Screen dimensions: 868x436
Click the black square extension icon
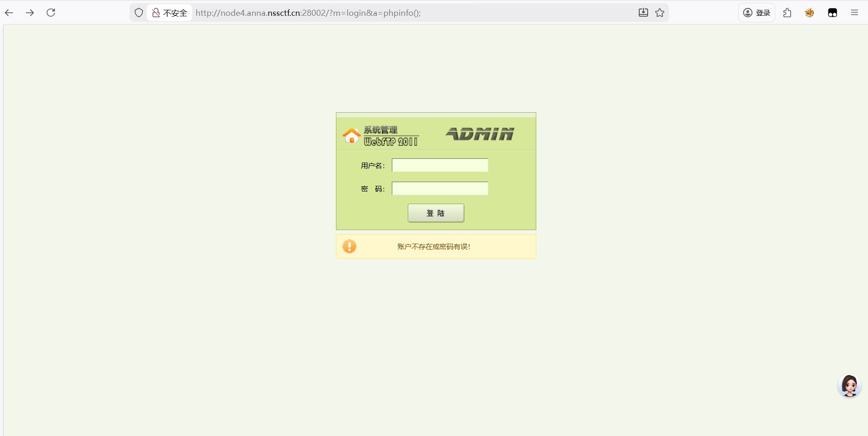(833, 13)
